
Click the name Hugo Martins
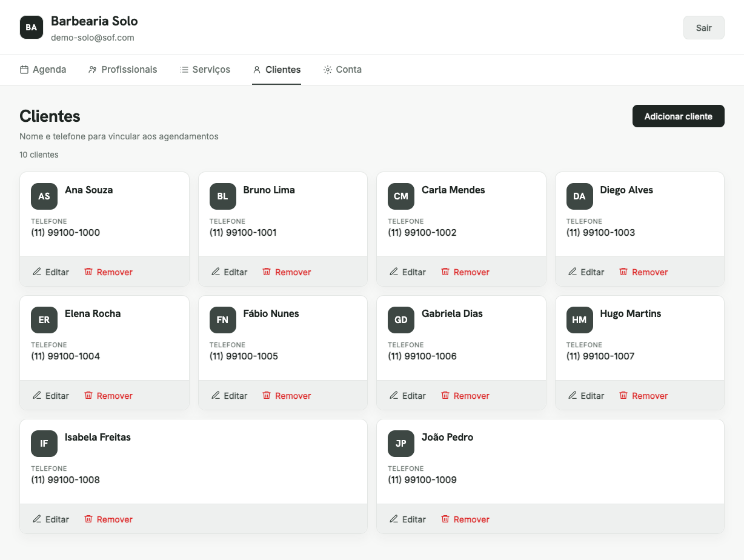(631, 313)
